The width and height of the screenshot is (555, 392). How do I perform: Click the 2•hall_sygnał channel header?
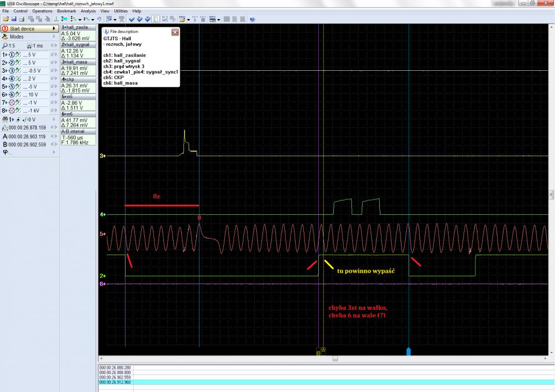tap(78, 45)
